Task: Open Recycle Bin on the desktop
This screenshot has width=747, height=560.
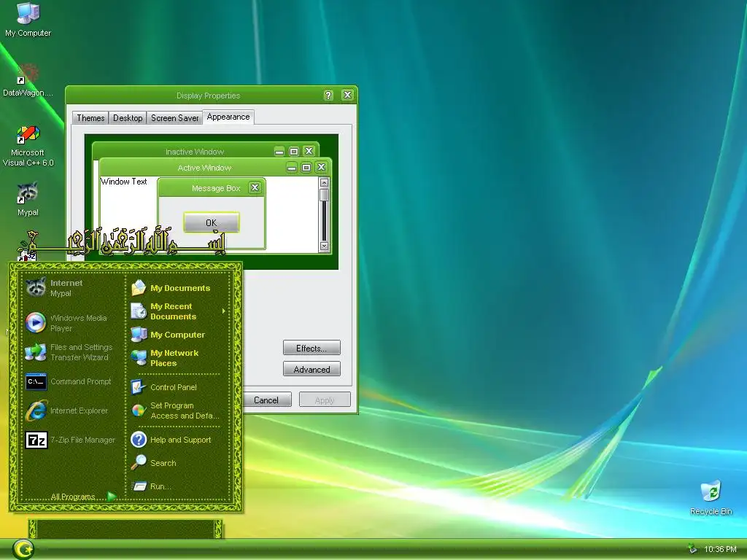Action: 711,497
